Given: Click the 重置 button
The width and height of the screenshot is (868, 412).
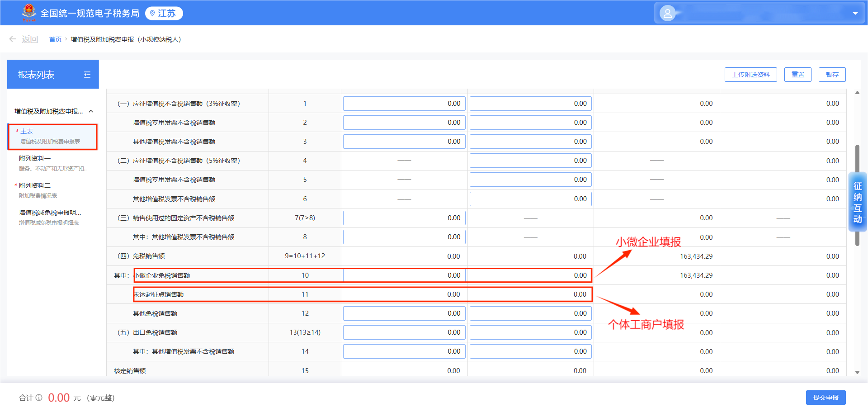Looking at the screenshot, I should pos(797,75).
